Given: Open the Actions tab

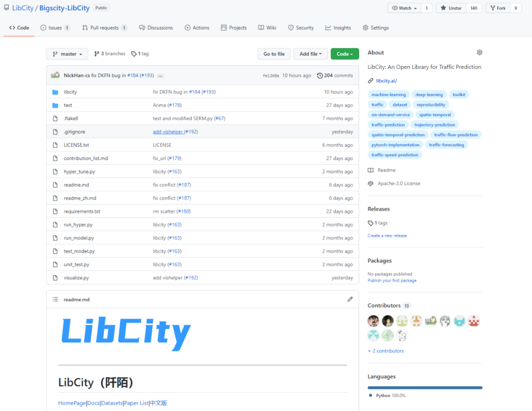Looking at the screenshot, I should [197, 28].
